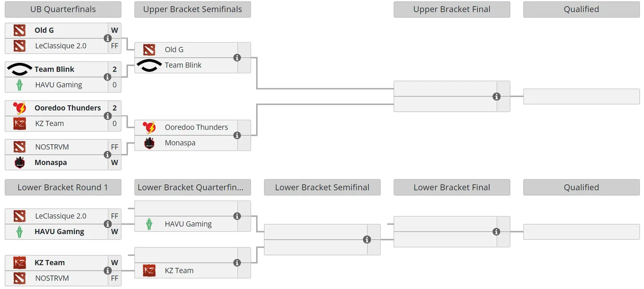
Task: Show info for LeClassique 2.0 vs HAVU Gaming lower round
Action: [107, 224]
